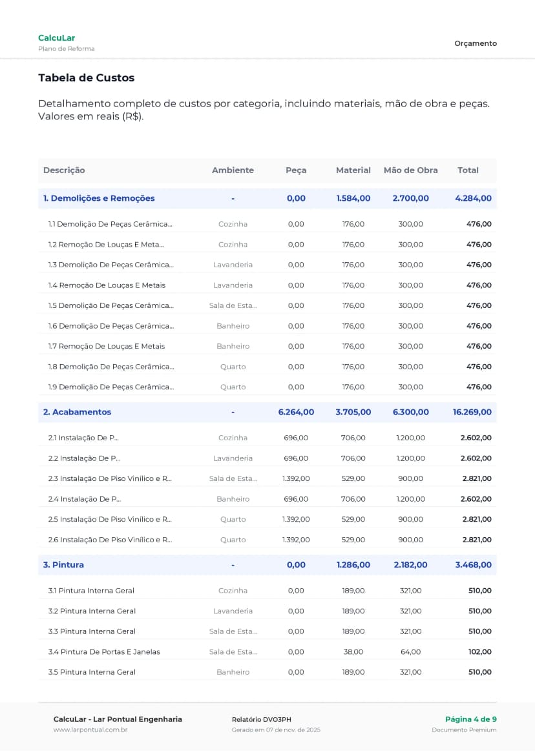The image size is (535, 756).
Task: Click the 102,00 total in Pintura section
Action: tap(479, 651)
